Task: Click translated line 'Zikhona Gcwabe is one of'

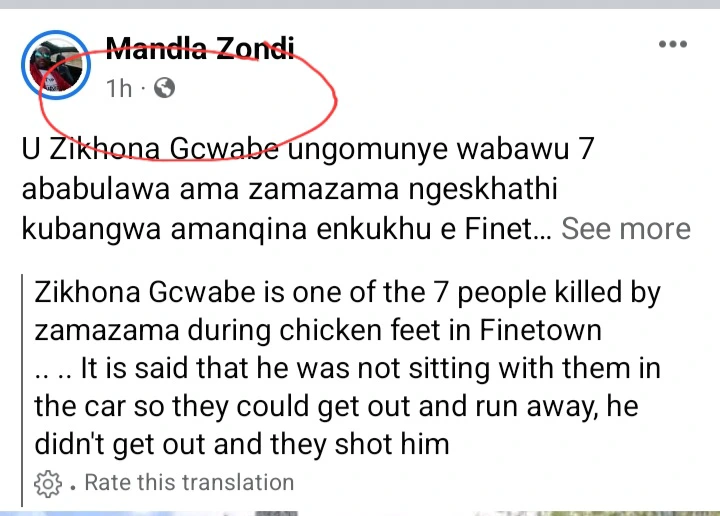Action: tap(348, 292)
